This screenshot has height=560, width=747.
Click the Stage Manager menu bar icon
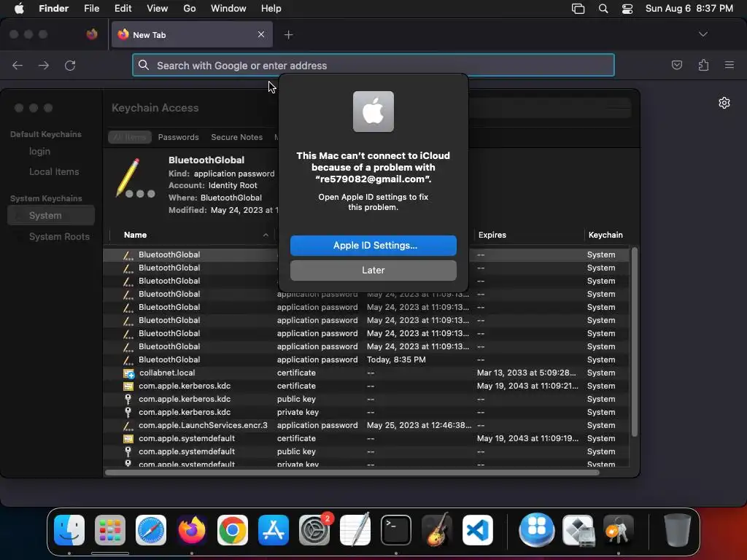(x=578, y=9)
